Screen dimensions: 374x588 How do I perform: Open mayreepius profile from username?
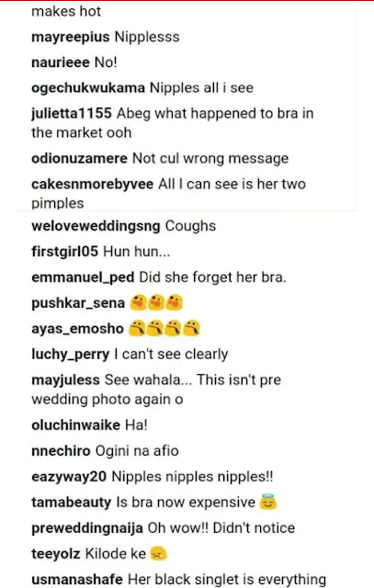pos(71,37)
